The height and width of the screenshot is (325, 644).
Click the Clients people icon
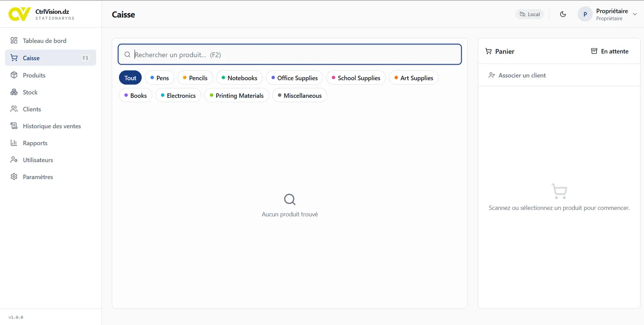(x=14, y=109)
